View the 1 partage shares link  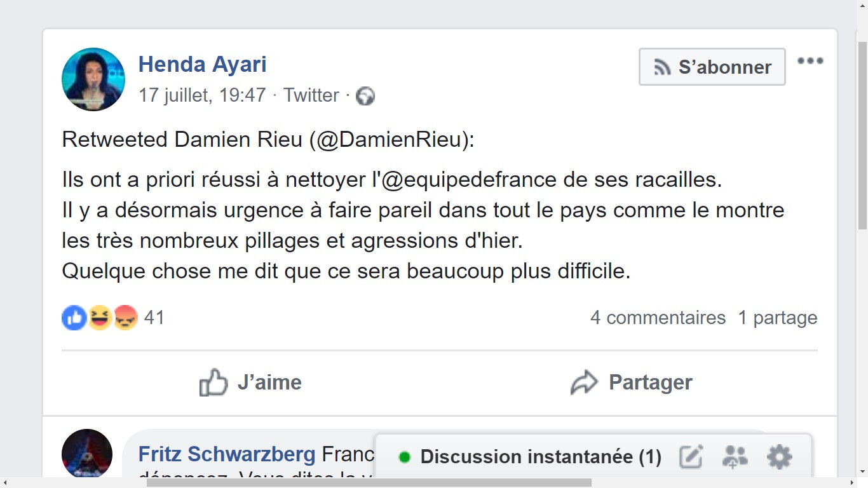[x=778, y=318]
